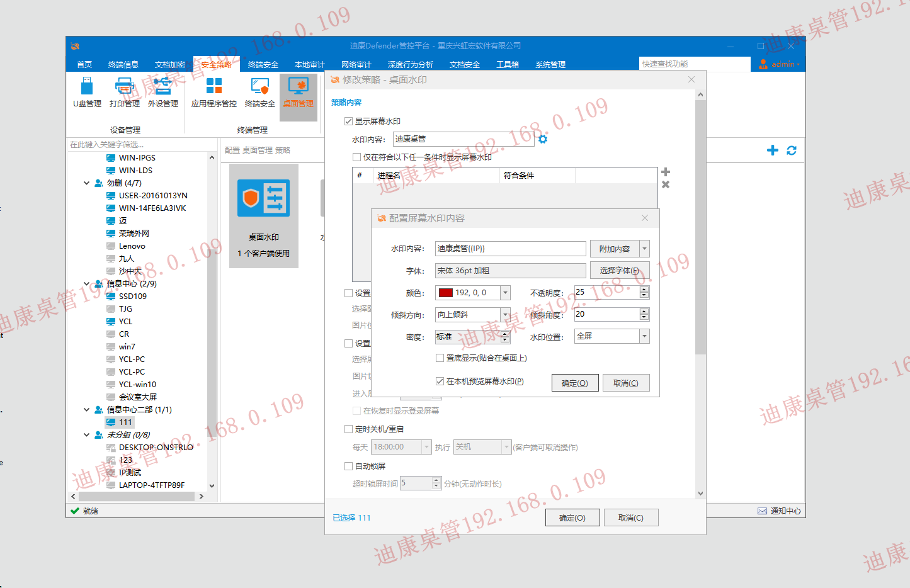910x588 pixels.
Task: Open the 颜色 color dropdown
Action: (505, 293)
